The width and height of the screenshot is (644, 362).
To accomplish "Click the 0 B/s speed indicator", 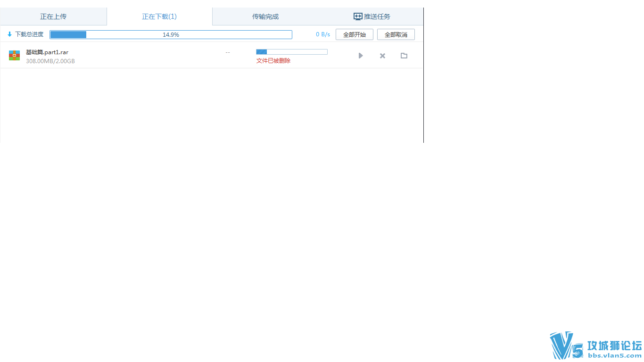I will (323, 34).
